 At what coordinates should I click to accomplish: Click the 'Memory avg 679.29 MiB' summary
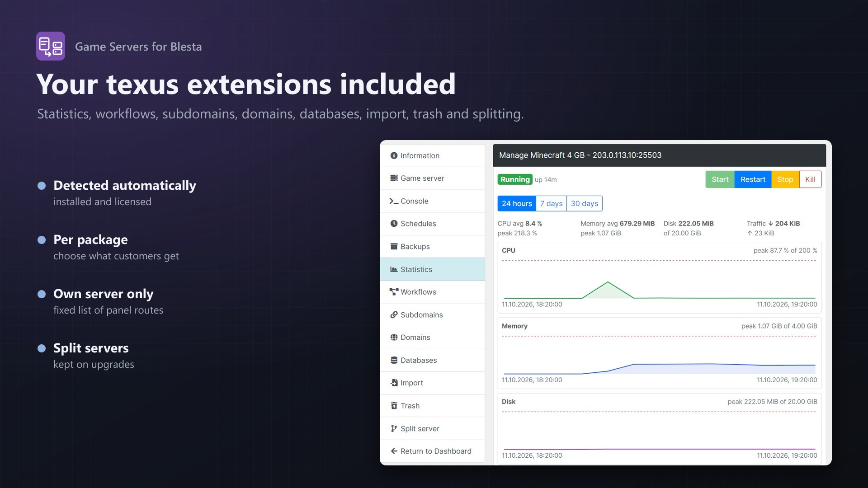[618, 224]
